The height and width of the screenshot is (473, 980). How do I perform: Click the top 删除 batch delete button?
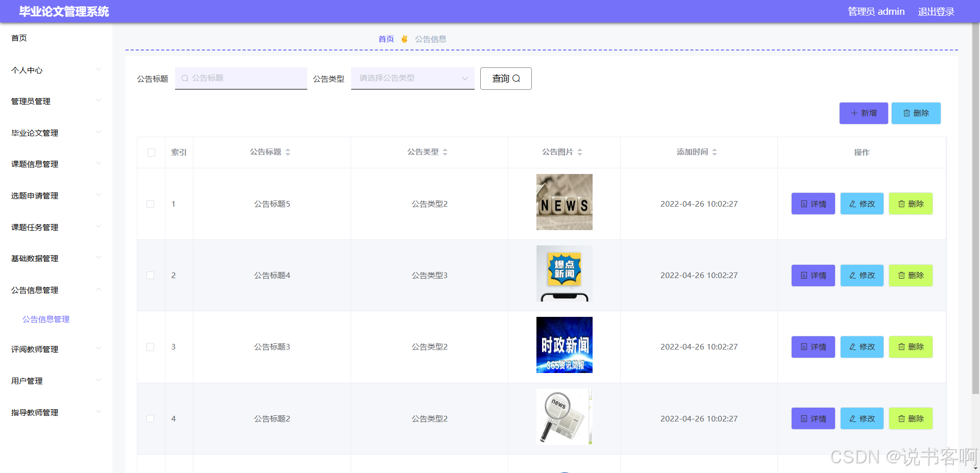(x=916, y=113)
